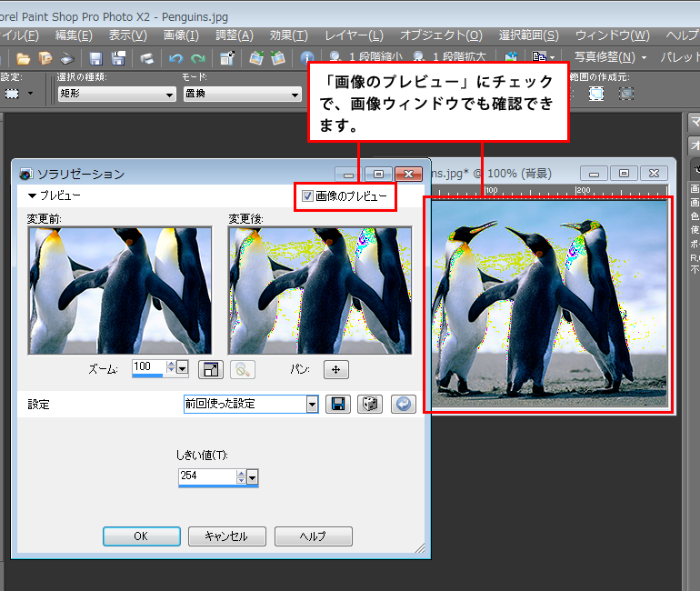Rotate image right using toolbar icon
The width and height of the screenshot is (700, 591).
(277, 58)
